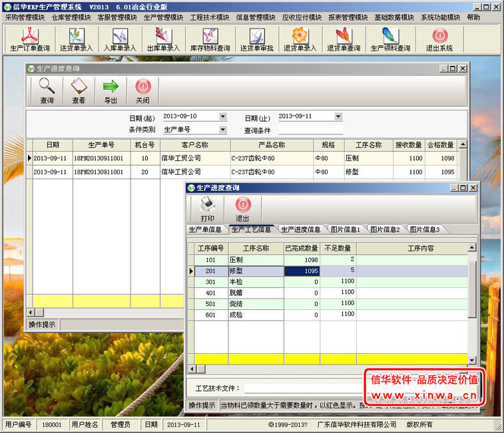Expand the 日期(起) date dropdown
This screenshot has width=504, height=433.
223,117
